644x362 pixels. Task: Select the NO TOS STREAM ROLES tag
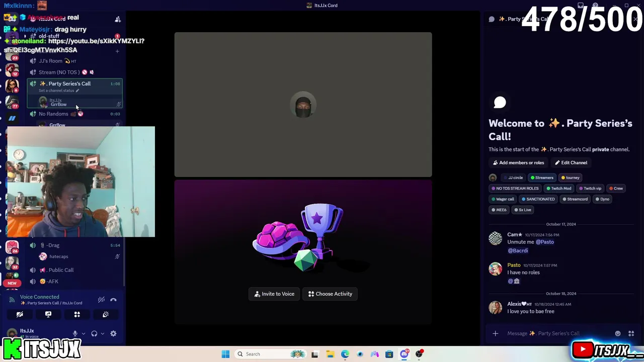[515, 189]
